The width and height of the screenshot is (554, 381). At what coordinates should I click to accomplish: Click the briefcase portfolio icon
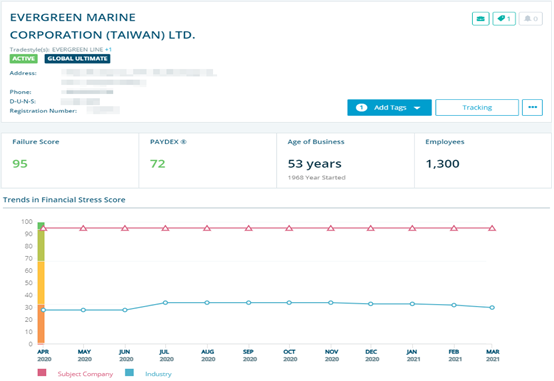pos(481,19)
